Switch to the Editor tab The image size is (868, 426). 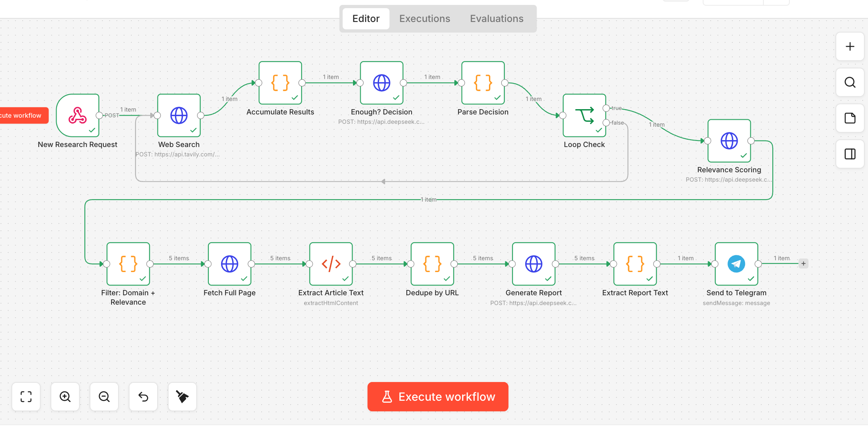click(x=366, y=19)
